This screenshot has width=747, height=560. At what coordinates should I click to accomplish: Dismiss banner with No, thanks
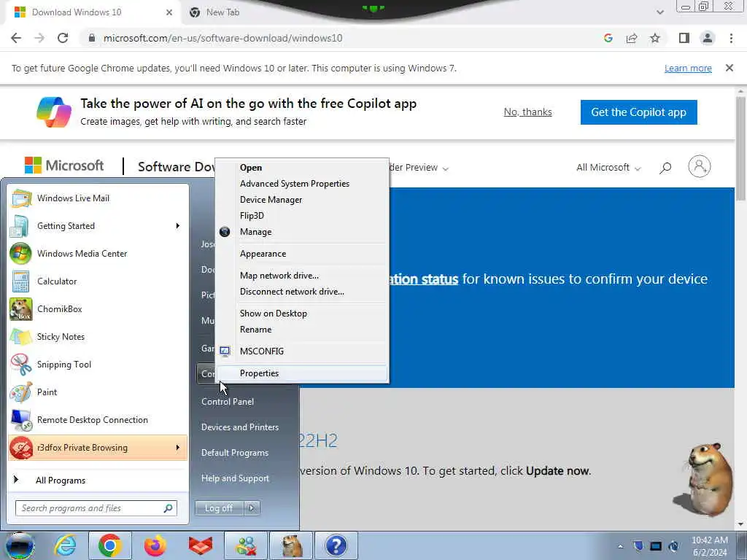tap(528, 112)
